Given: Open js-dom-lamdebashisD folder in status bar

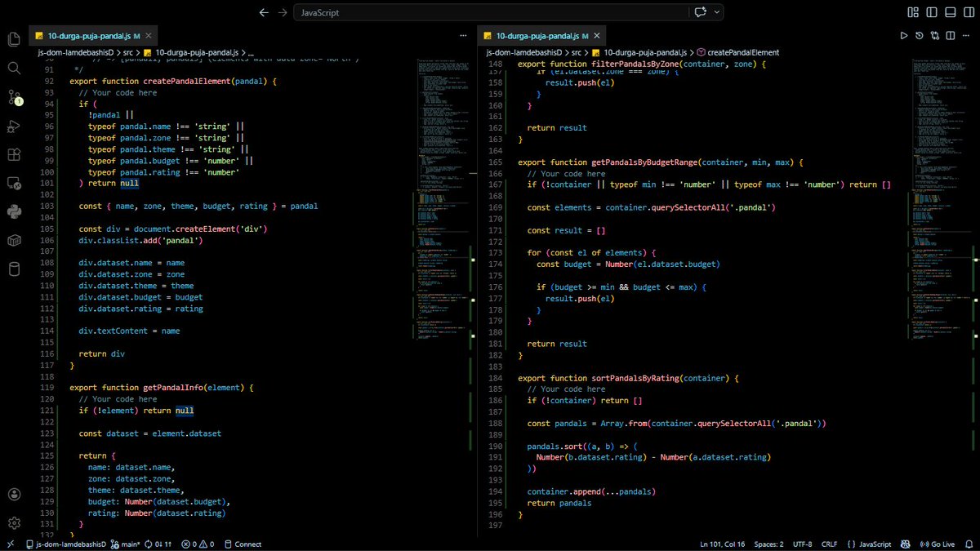Looking at the screenshot, I should click(x=66, y=544).
